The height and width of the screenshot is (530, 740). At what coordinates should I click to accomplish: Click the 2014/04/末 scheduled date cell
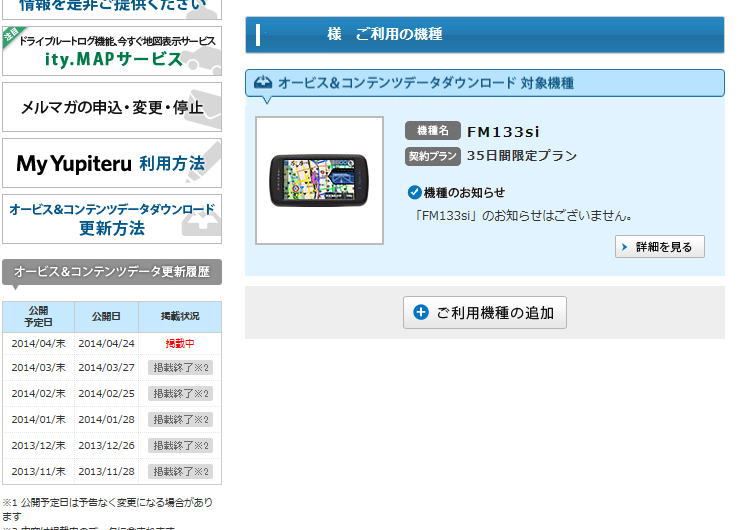coord(39,344)
